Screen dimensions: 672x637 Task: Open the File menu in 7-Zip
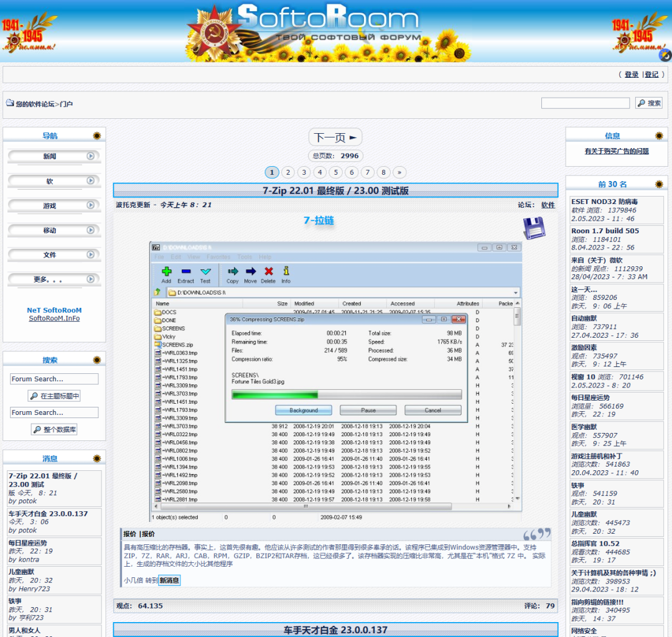(159, 257)
